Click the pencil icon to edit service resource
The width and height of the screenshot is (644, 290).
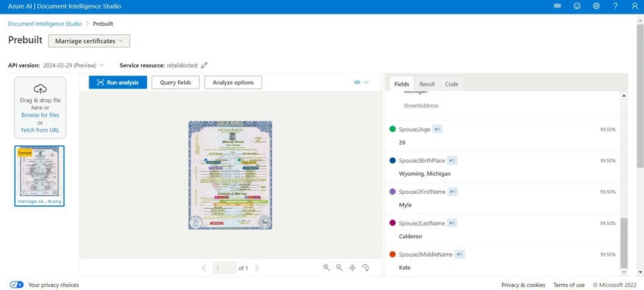coord(204,65)
